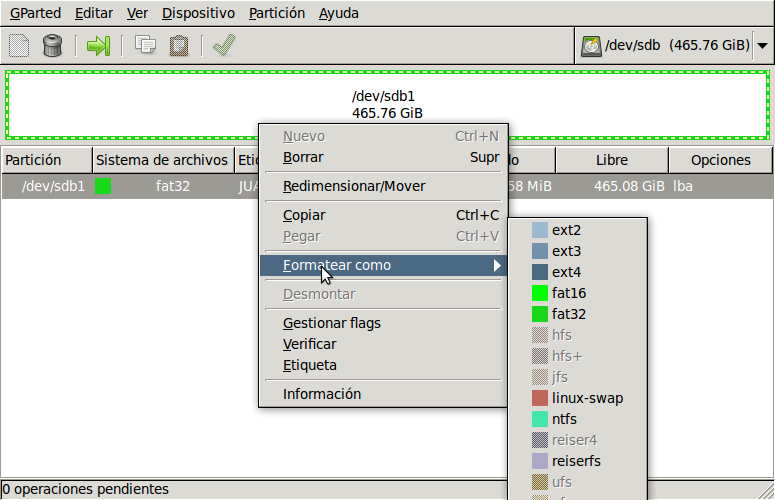The image size is (775, 500).
Task: Click the 0 operaciones pendientes status text
Action: (85, 489)
